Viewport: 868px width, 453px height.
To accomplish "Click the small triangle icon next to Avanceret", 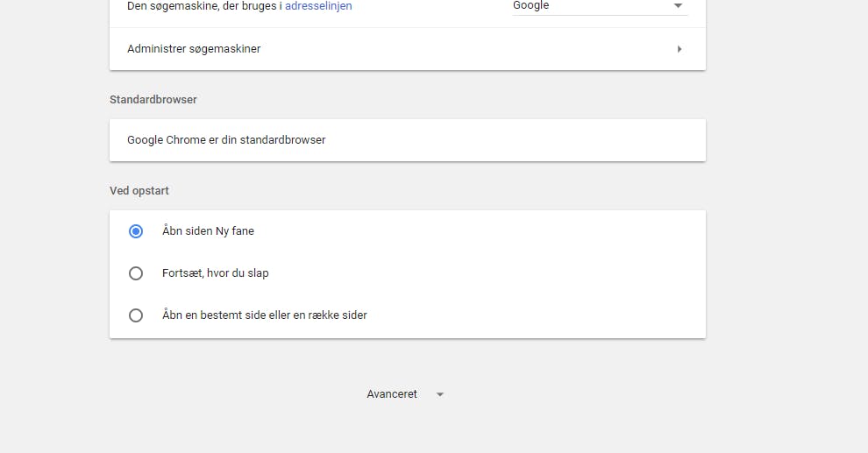I will (x=440, y=394).
